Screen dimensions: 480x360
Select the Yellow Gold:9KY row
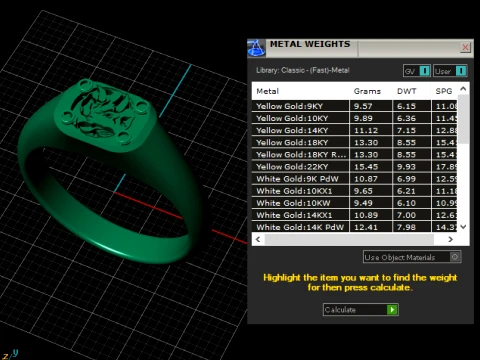point(354,106)
